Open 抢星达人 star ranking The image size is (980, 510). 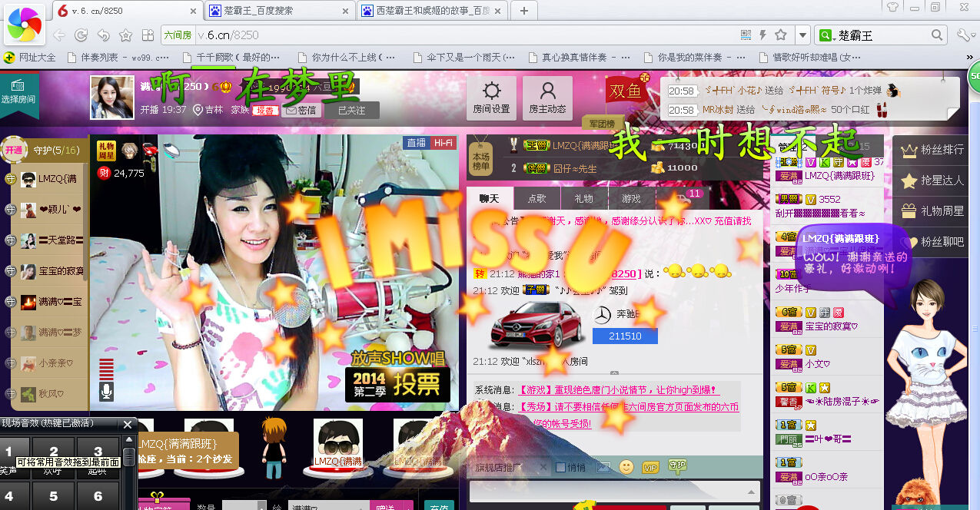(931, 180)
